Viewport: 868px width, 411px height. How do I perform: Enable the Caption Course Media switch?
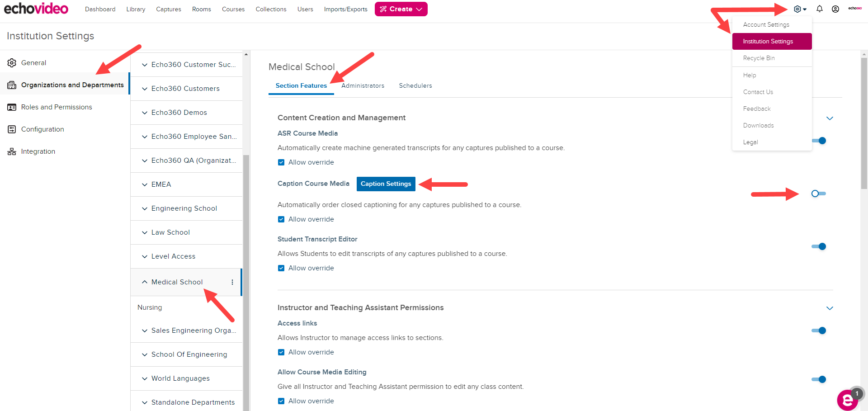819,194
